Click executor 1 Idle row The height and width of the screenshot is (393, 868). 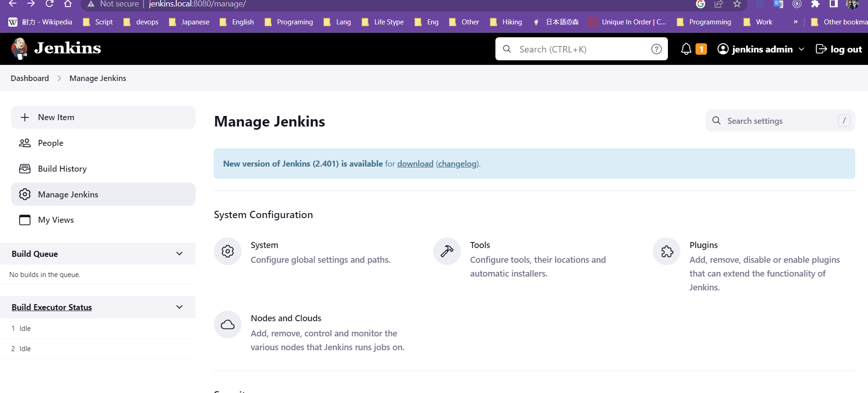(98, 328)
